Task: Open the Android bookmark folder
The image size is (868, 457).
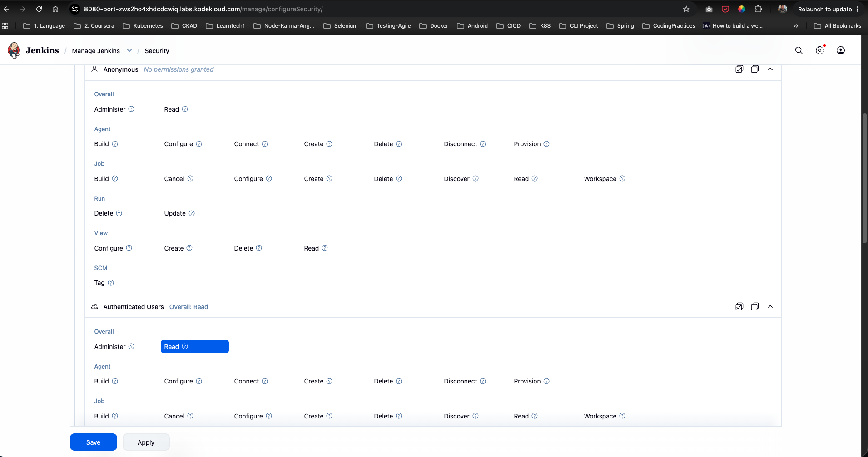Action: [472, 26]
